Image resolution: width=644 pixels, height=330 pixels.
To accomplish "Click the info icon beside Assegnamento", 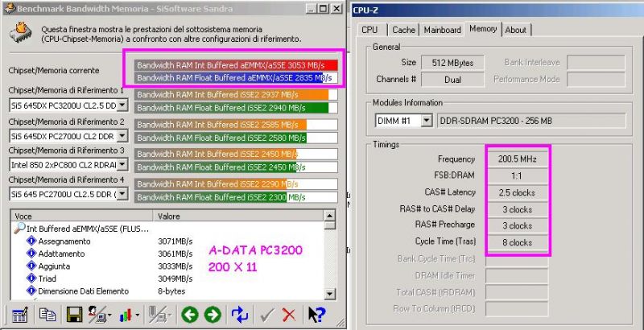I will [x=31, y=241].
